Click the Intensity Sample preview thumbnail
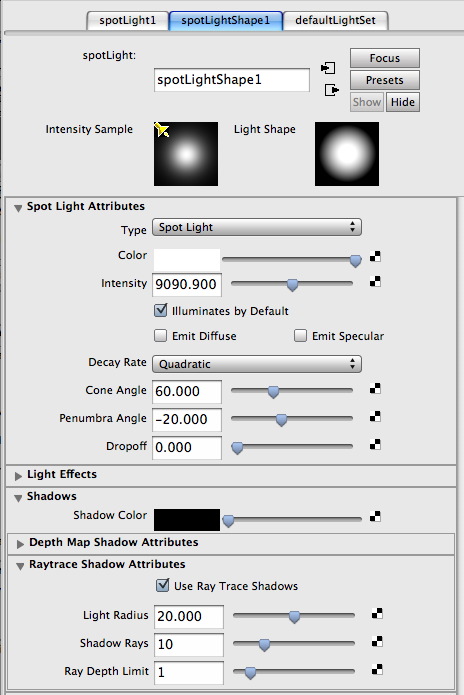464x695 pixels. coord(186,154)
